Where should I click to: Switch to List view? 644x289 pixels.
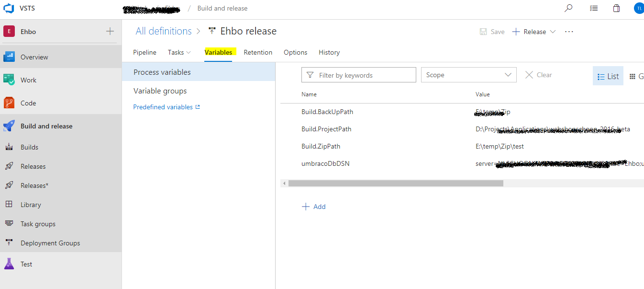608,76
